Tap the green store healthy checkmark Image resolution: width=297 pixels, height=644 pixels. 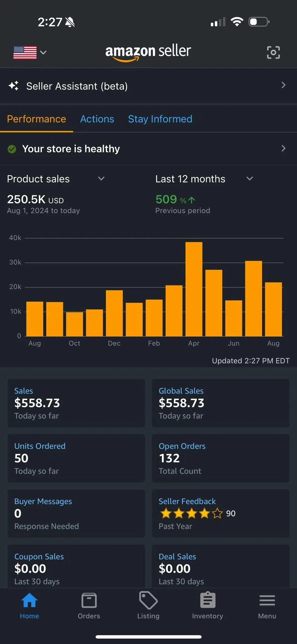click(x=12, y=149)
